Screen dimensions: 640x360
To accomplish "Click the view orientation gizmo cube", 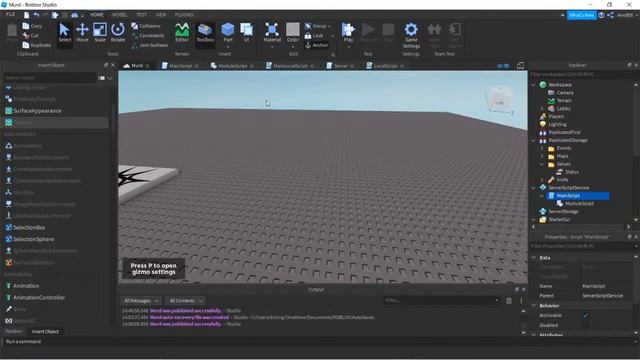I will coord(500,99).
